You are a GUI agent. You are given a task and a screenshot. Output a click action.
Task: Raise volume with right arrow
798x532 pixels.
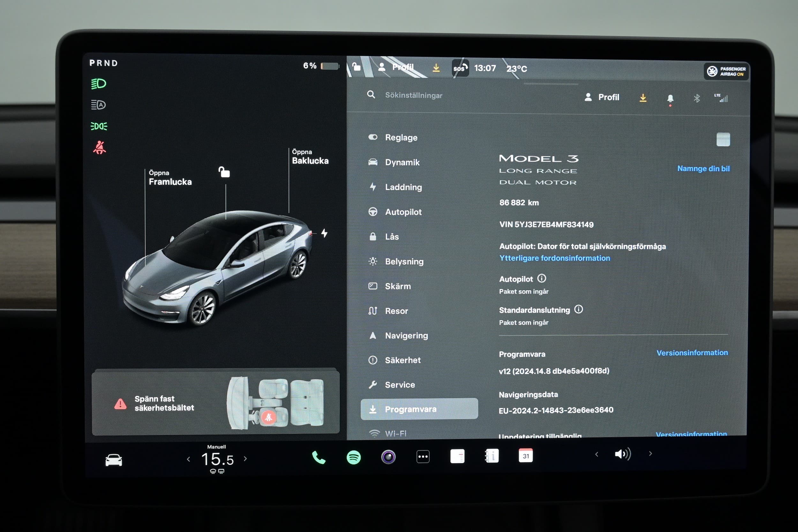click(x=651, y=453)
